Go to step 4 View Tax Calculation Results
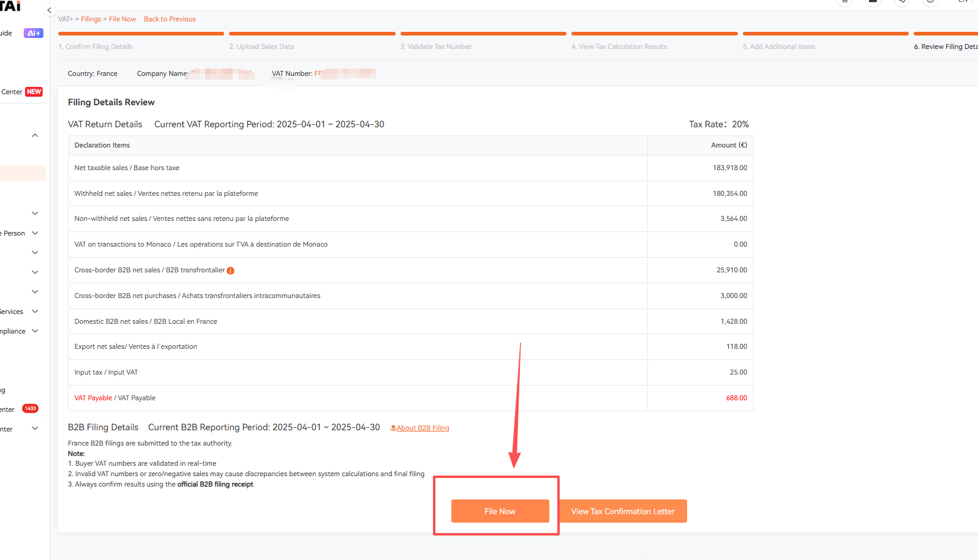This screenshot has height=560, width=978. (x=619, y=47)
